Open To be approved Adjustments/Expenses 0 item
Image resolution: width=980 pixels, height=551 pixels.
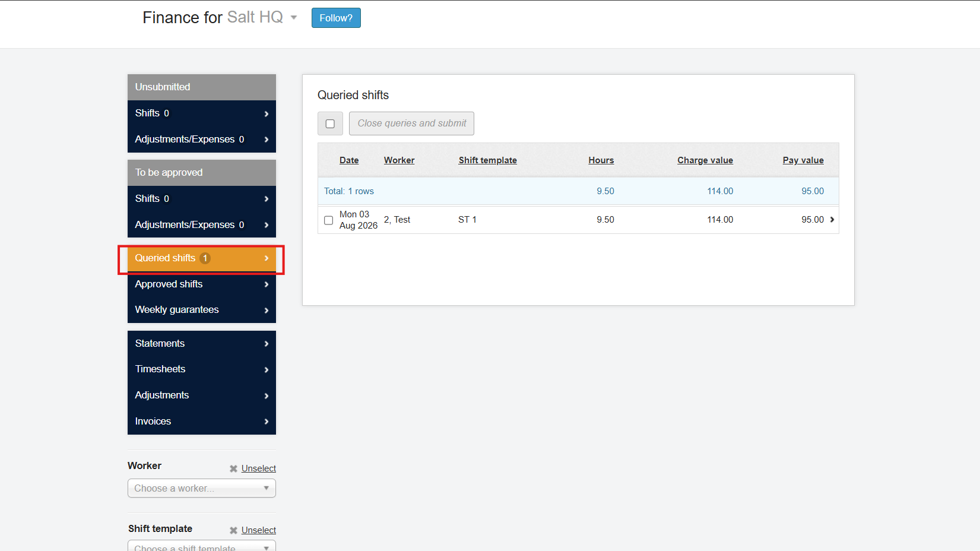[x=202, y=225]
